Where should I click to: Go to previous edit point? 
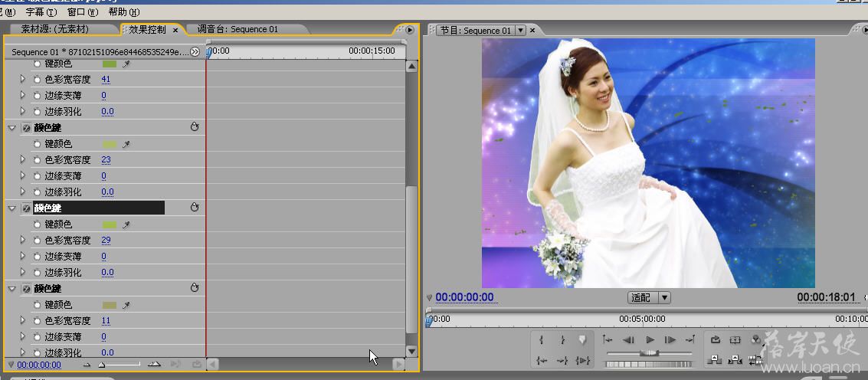(608, 339)
